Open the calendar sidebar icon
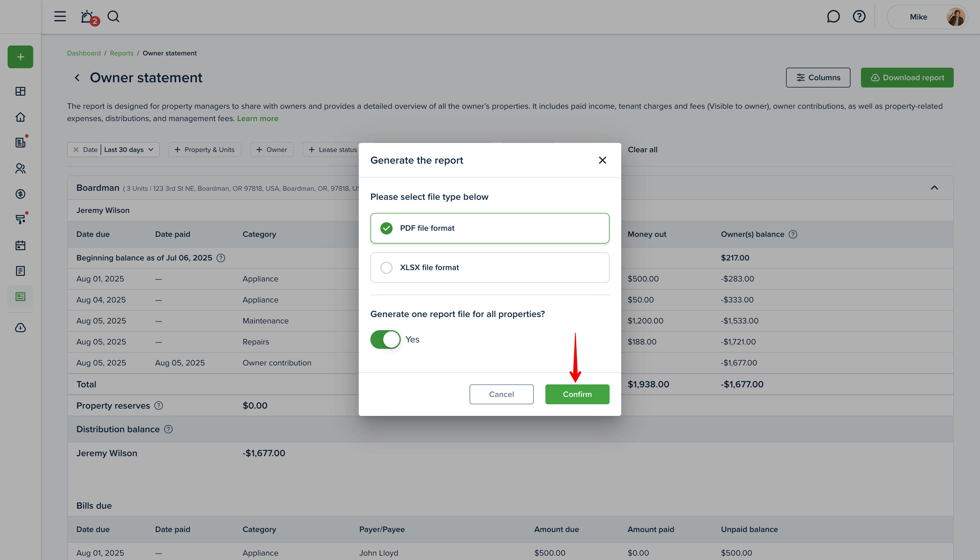Image resolution: width=980 pixels, height=560 pixels. click(x=20, y=245)
